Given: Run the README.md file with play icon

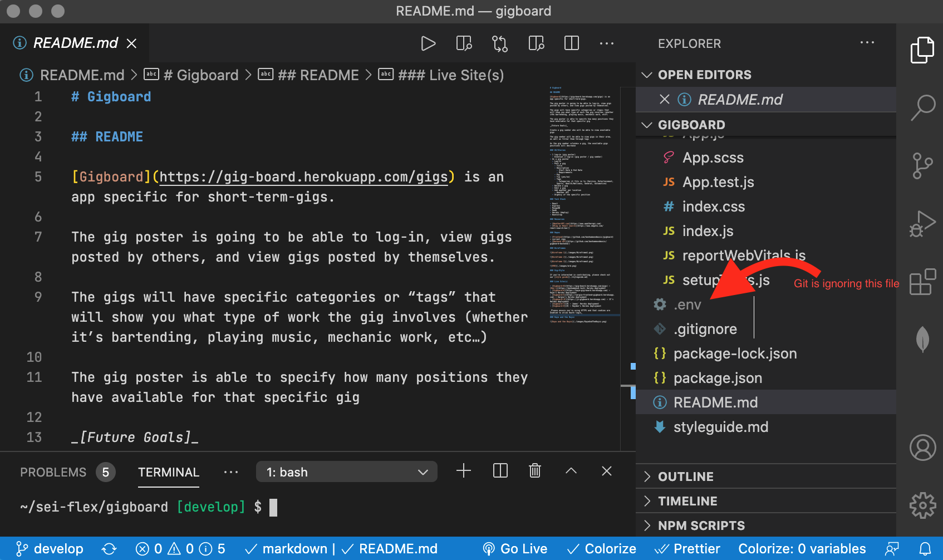Looking at the screenshot, I should [x=428, y=43].
